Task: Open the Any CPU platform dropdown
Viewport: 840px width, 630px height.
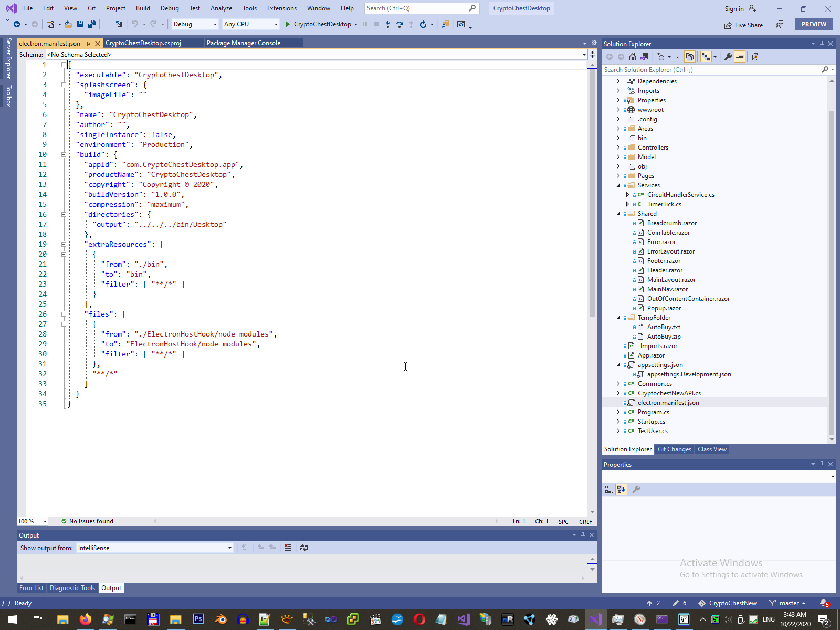Action: [x=250, y=24]
